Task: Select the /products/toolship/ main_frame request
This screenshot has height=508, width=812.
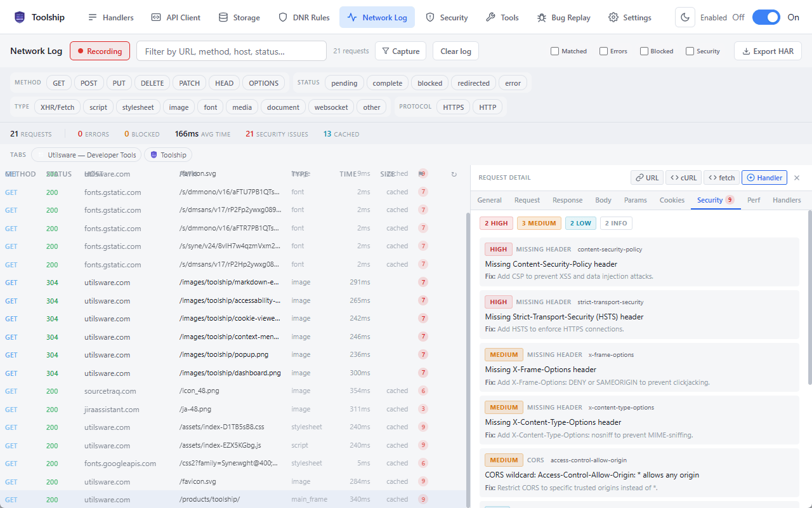Action: pos(233,500)
